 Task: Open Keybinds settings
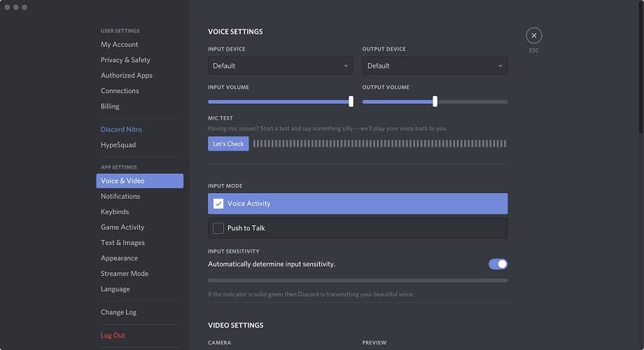(x=115, y=212)
